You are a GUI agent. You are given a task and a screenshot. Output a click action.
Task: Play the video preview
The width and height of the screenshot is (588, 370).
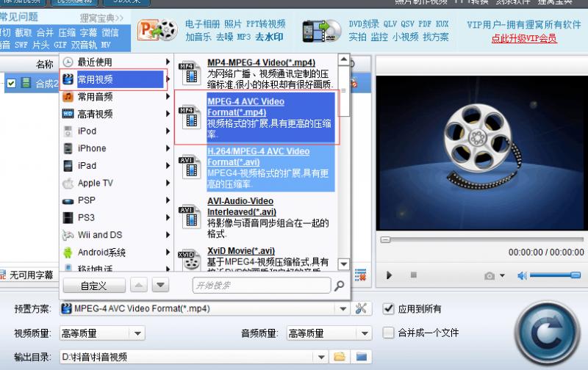click(x=389, y=275)
